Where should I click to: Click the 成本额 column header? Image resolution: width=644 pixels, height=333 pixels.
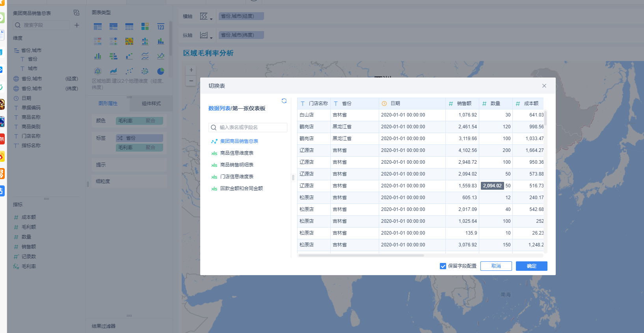(528, 104)
